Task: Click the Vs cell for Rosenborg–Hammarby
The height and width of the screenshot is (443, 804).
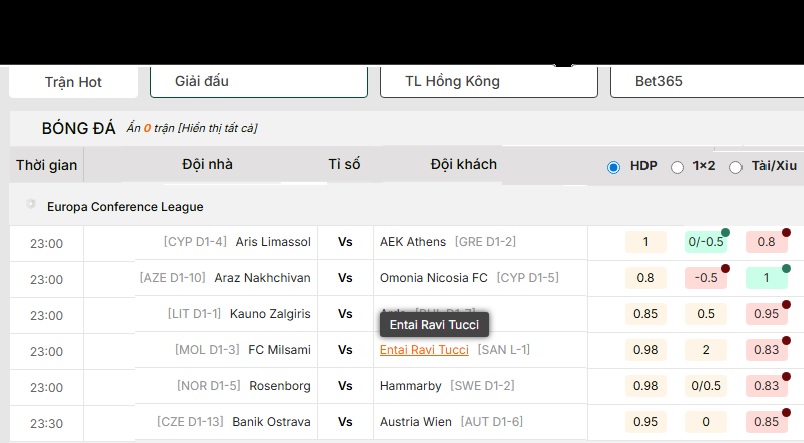Action: point(345,386)
